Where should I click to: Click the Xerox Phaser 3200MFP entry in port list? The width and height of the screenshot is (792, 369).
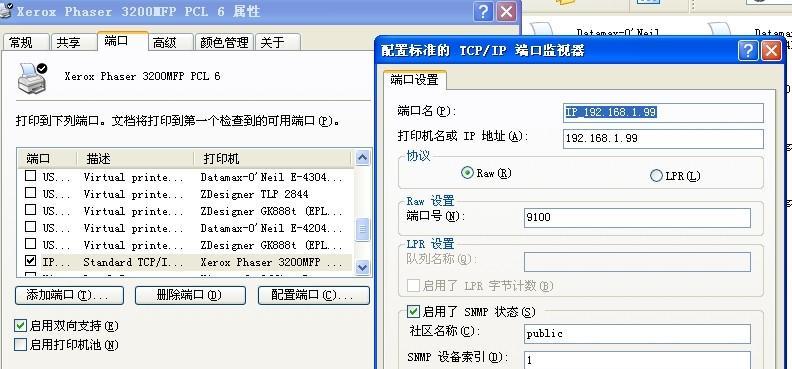tap(271, 262)
